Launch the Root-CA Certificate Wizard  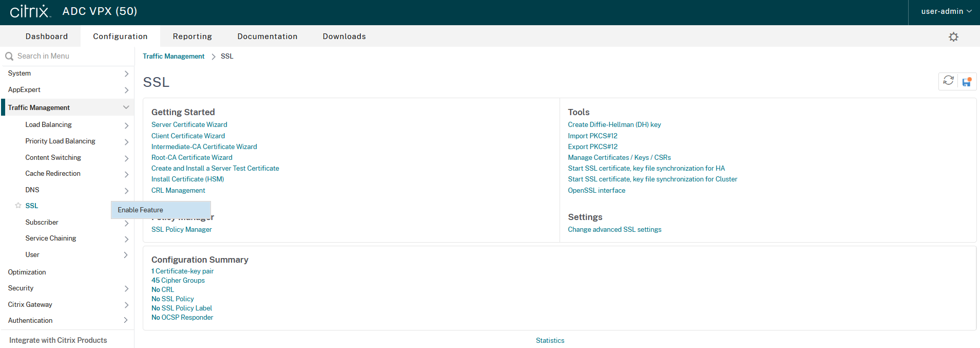pyautogui.click(x=192, y=158)
